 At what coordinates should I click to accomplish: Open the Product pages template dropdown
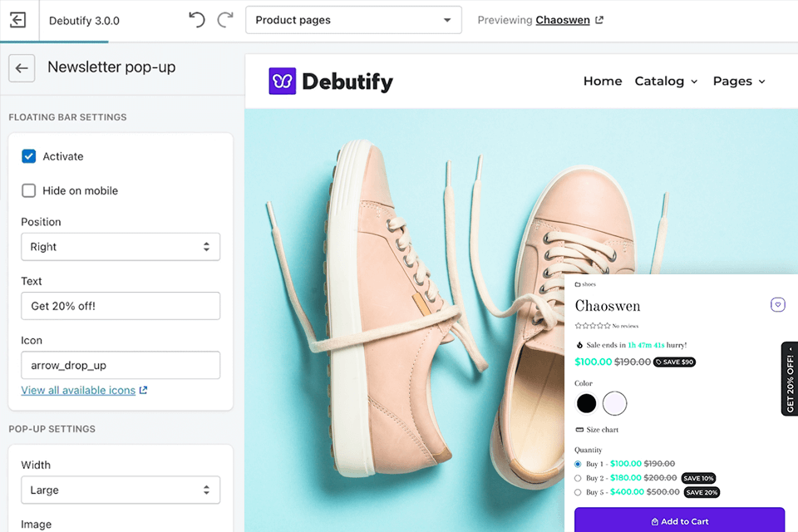[x=354, y=20]
